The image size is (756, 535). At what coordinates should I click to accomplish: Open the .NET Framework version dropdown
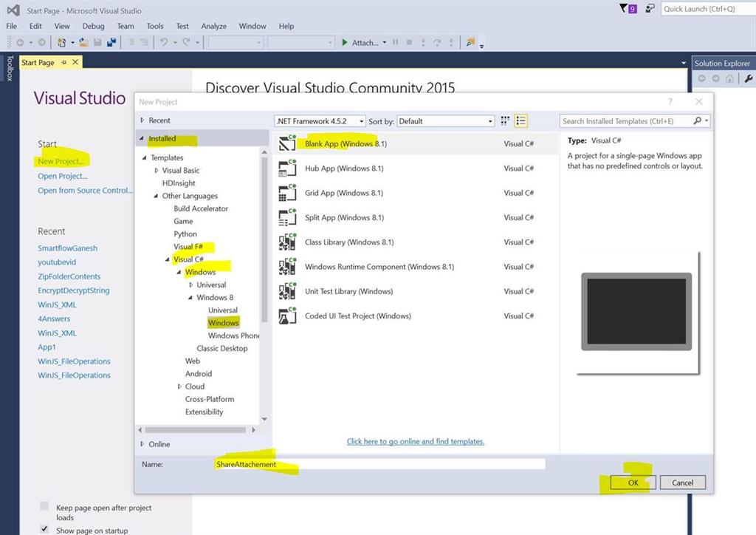click(320, 121)
